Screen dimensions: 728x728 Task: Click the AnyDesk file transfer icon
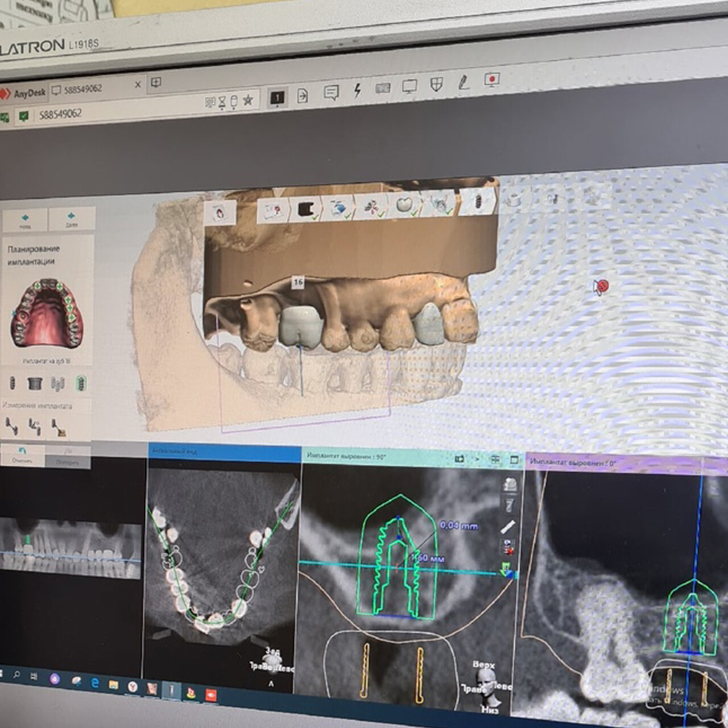303,96
